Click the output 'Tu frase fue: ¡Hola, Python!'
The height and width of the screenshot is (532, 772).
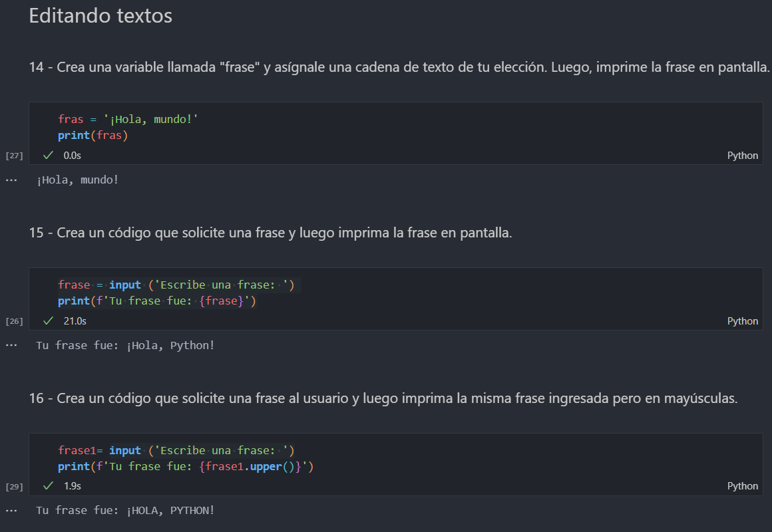[125, 346]
